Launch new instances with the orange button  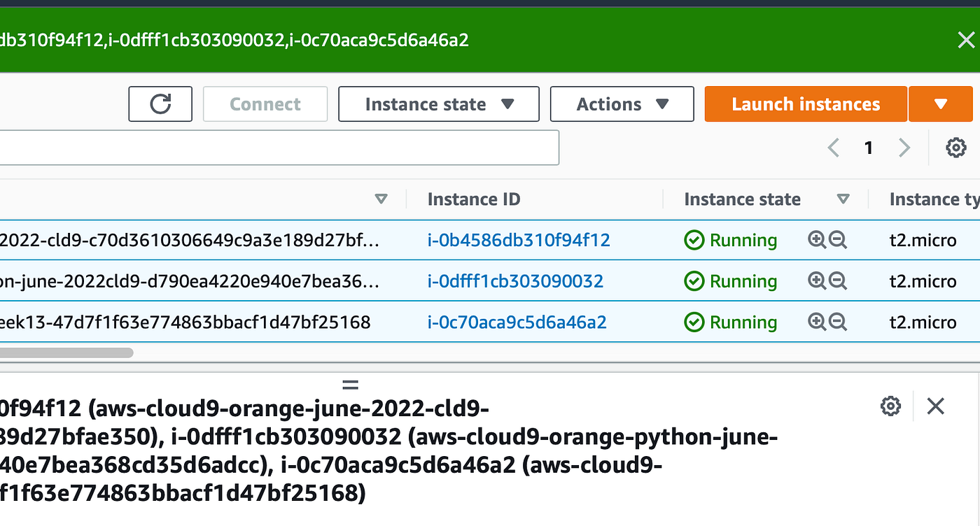pyautogui.click(x=805, y=104)
